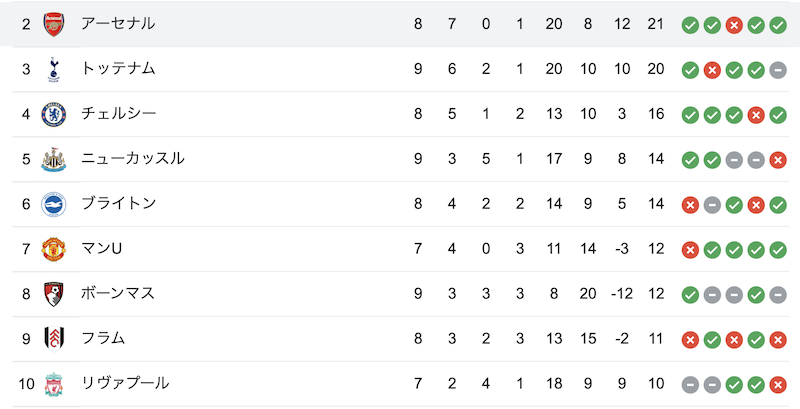Click the Bournemouth club crest

[54, 294]
